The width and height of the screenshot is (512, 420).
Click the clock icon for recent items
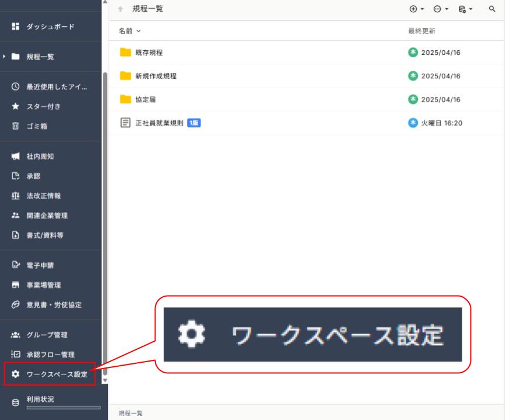point(15,86)
